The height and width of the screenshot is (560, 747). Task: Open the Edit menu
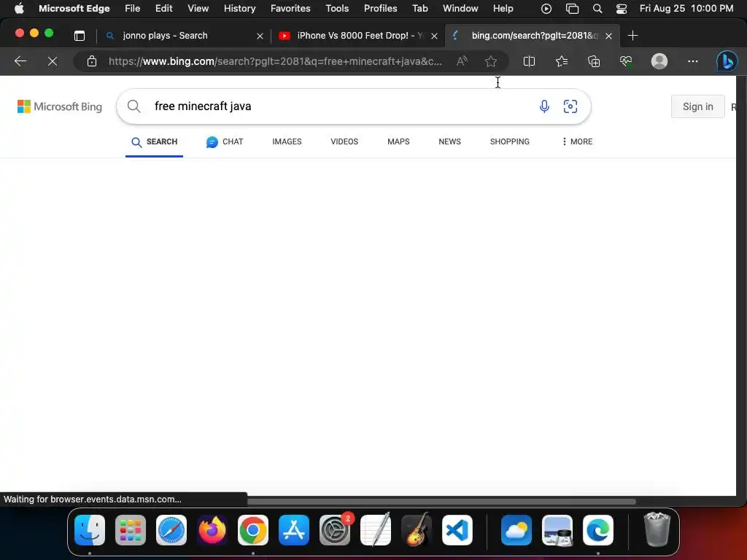[164, 9]
